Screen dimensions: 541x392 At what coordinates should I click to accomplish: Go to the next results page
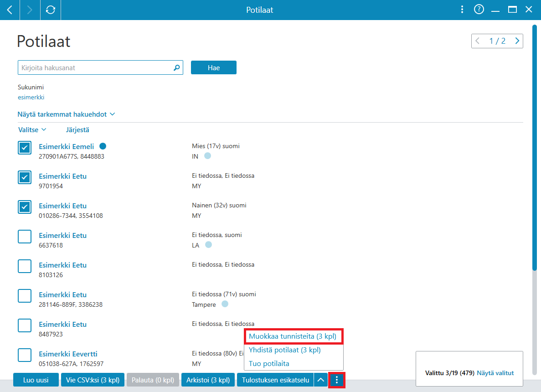tap(517, 41)
